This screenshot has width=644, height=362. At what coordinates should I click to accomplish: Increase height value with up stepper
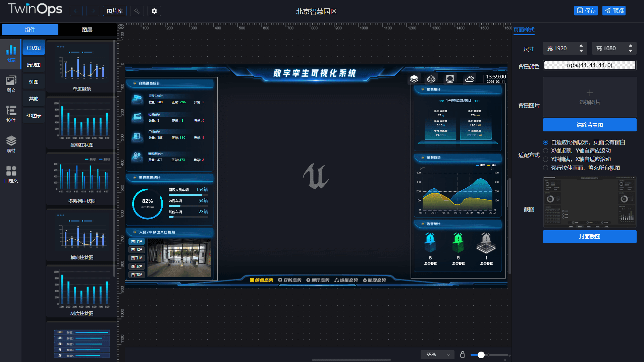tap(630, 46)
